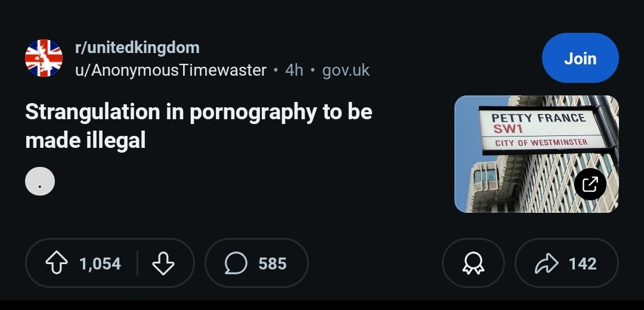Open the post title about strangulation being made illegal
This screenshot has height=310, width=644.
coord(199,126)
